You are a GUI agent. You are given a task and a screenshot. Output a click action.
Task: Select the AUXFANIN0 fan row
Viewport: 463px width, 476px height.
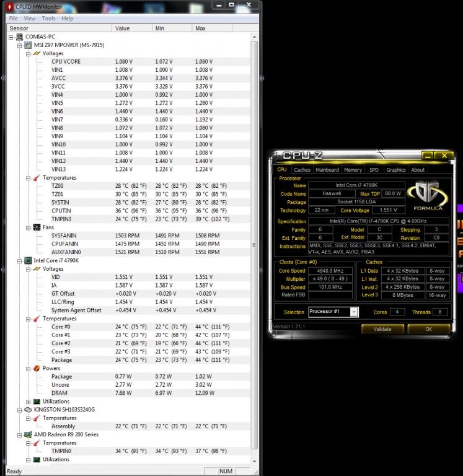pos(150,252)
